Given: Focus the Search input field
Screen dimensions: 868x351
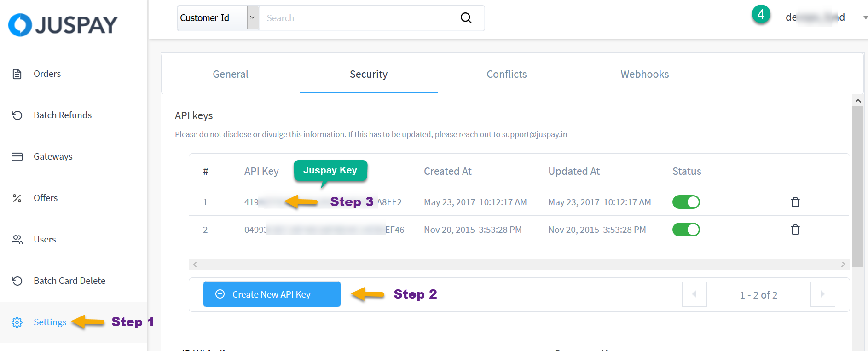Looking at the screenshot, I should click(359, 18).
